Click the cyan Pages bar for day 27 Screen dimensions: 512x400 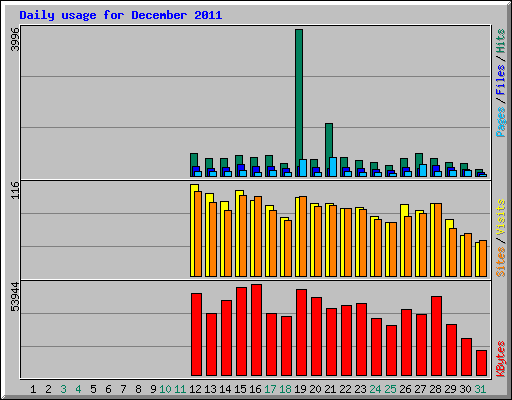[423, 170]
